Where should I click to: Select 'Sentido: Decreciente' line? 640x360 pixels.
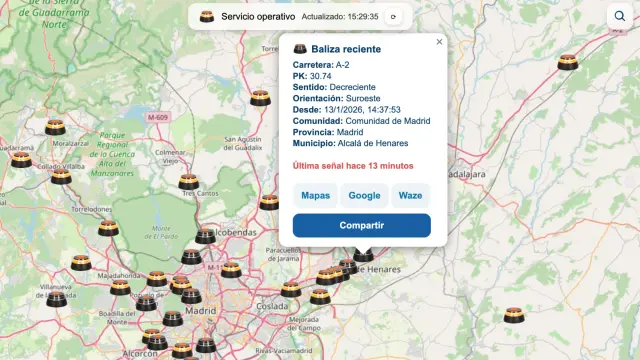[334, 87]
